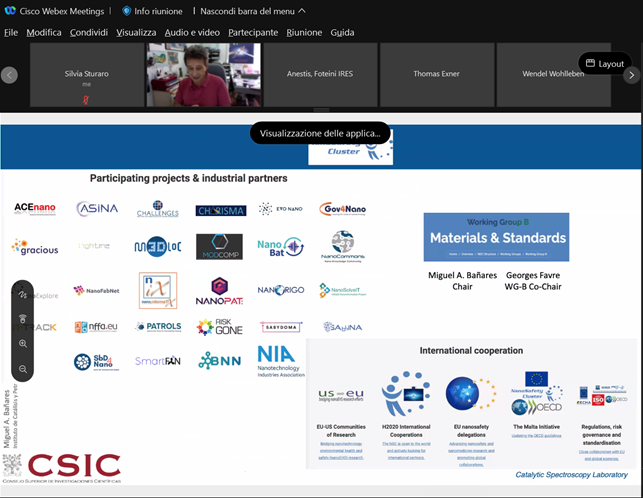Click the NanoFabNet logo
The image size is (643, 498).
click(x=96, y=290)
